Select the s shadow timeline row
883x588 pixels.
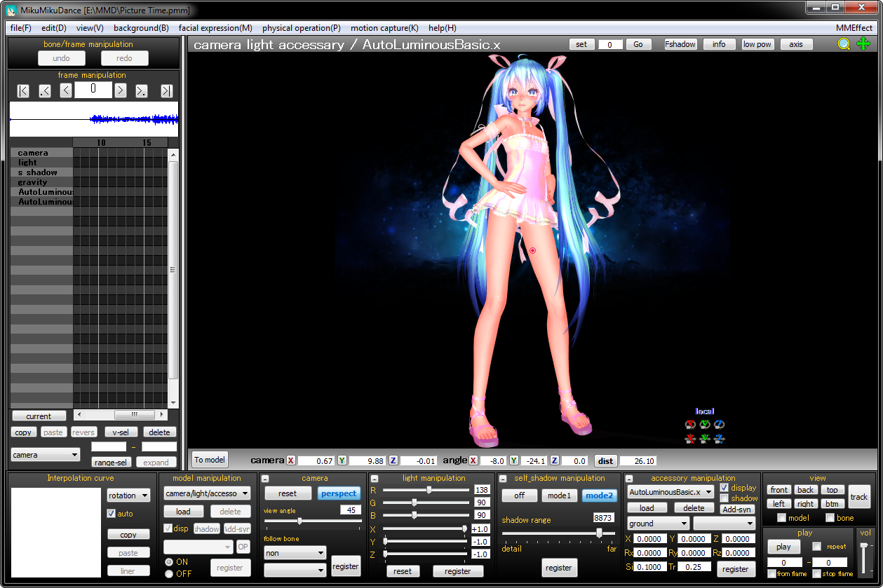(41, 172)
